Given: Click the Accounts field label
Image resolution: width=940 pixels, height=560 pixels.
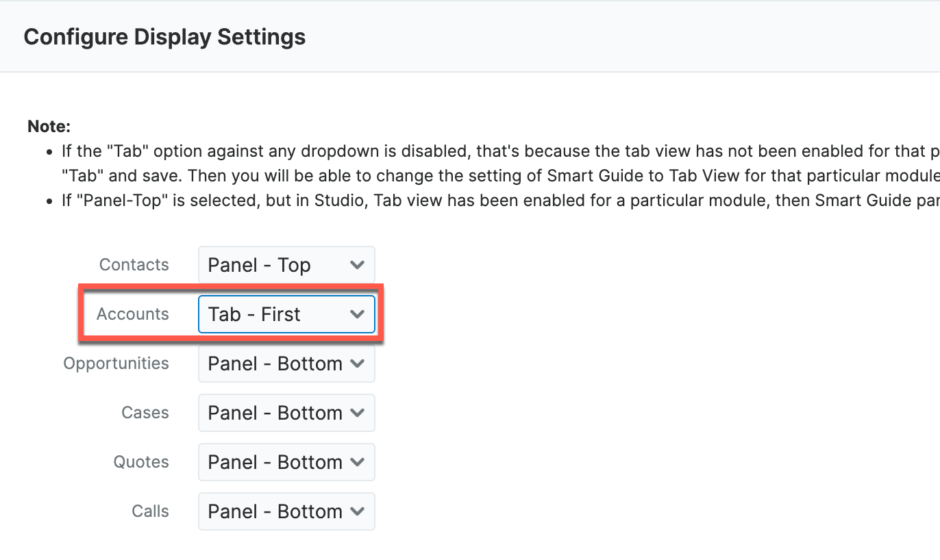Looking at the screenshot, I should point(133,314).
